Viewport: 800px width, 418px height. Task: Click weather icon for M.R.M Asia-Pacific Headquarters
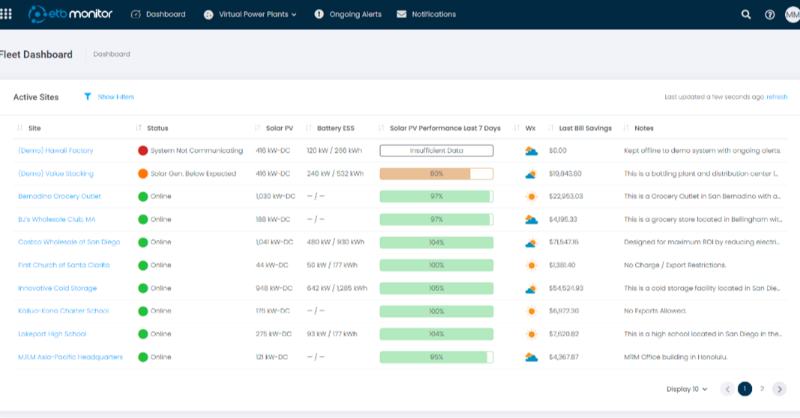[x=531, y=357]
